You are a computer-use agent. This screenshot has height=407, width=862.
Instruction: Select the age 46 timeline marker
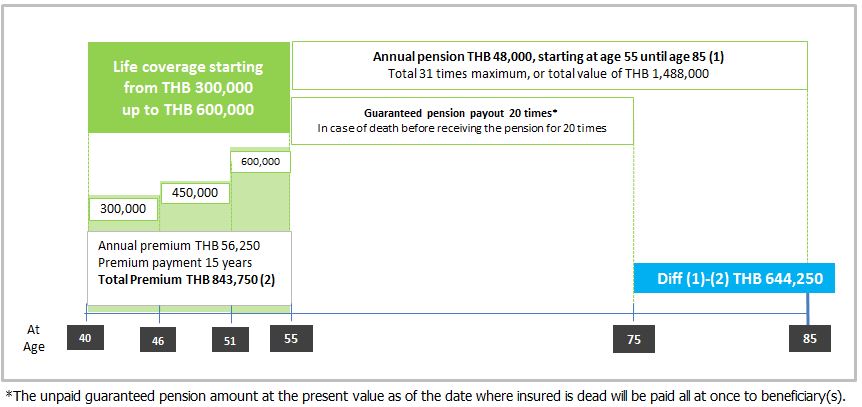coord(159,340)
